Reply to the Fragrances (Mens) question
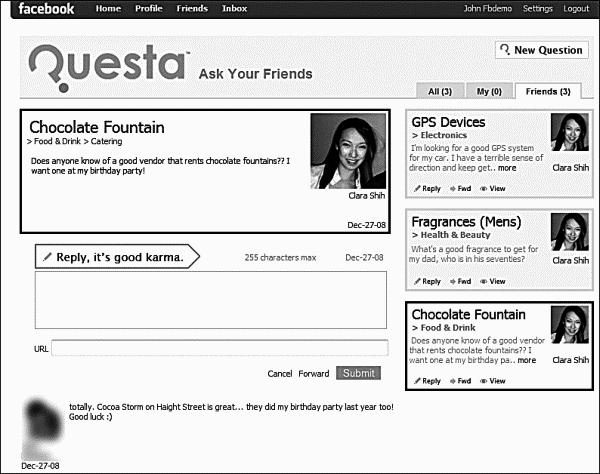Screen dimensions: 600x474 coord(427,281)
